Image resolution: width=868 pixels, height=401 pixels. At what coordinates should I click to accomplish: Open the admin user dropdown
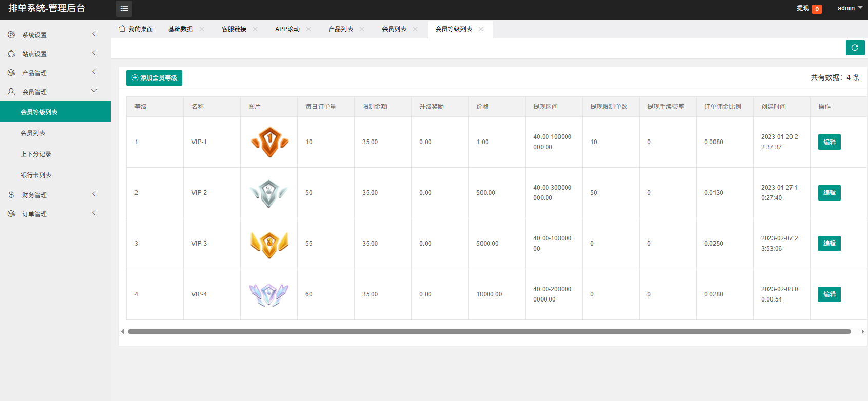click(x=850, y=8)
